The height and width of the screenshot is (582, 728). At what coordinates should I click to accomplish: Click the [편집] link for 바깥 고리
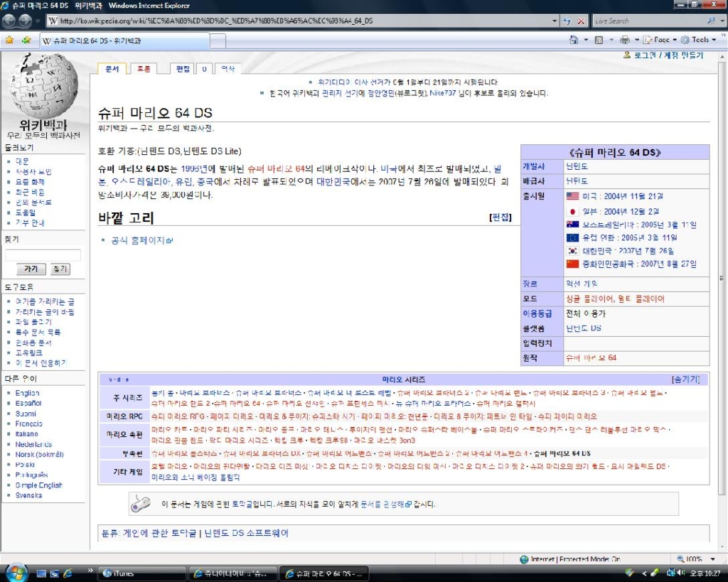(x=500, y=217)
